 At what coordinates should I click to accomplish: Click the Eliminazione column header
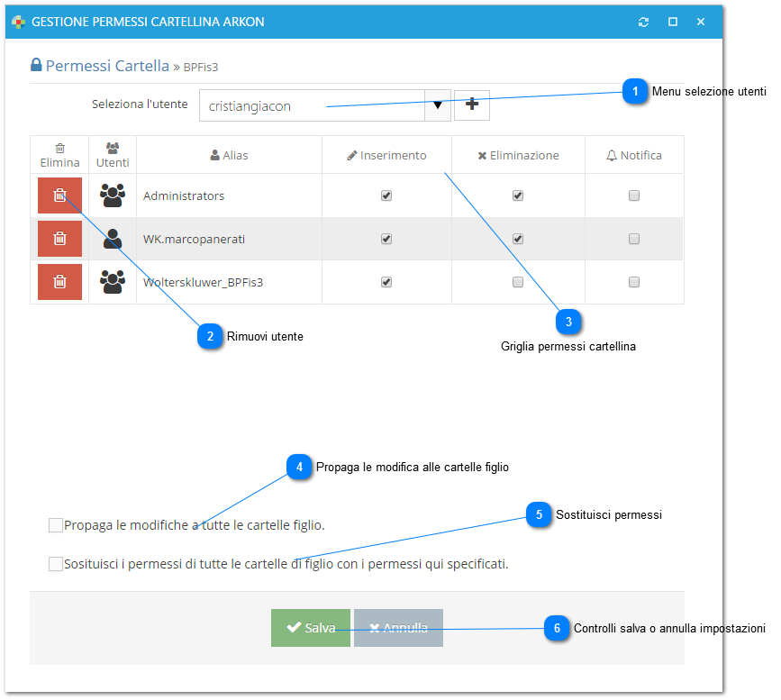coord(518,155)
